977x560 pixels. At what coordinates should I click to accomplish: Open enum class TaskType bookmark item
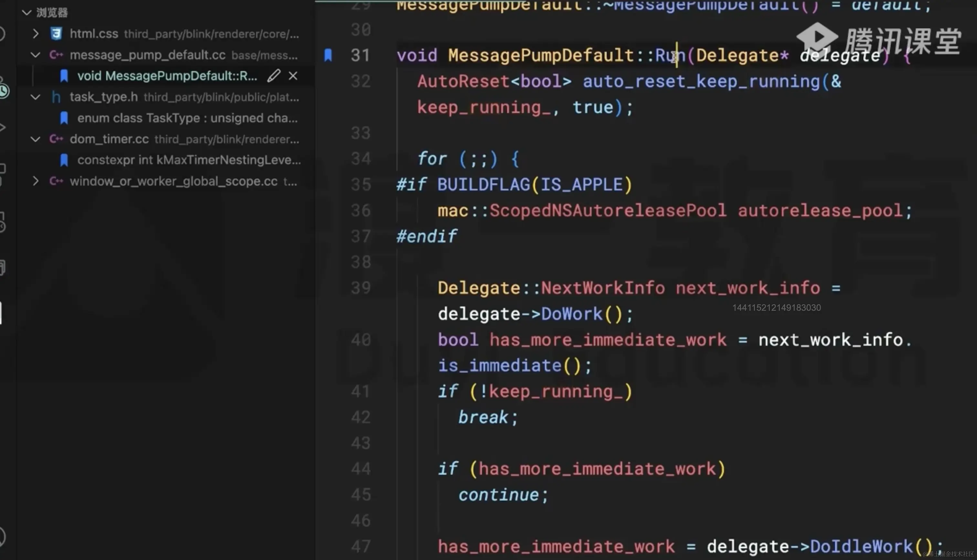tap(187, 118)
